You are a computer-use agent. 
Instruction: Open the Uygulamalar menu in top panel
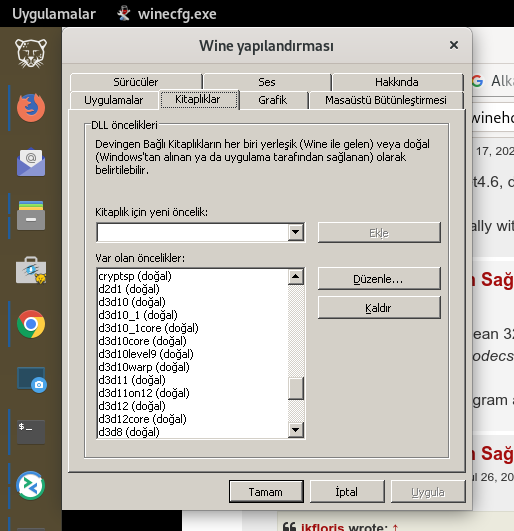pos(54,14)
